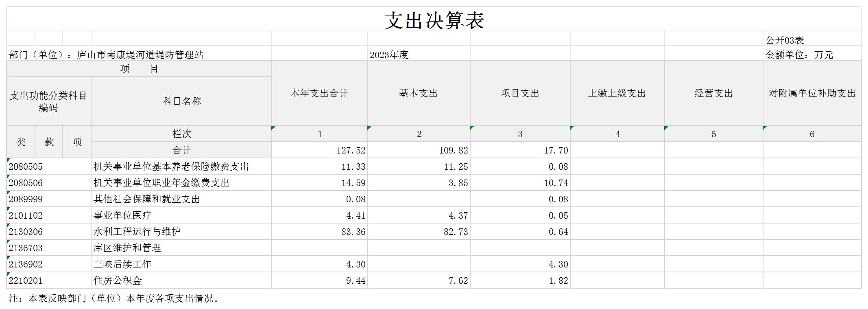
Task: Select the 上缴上级支出 header cell
Action: (x=617, y=93)
